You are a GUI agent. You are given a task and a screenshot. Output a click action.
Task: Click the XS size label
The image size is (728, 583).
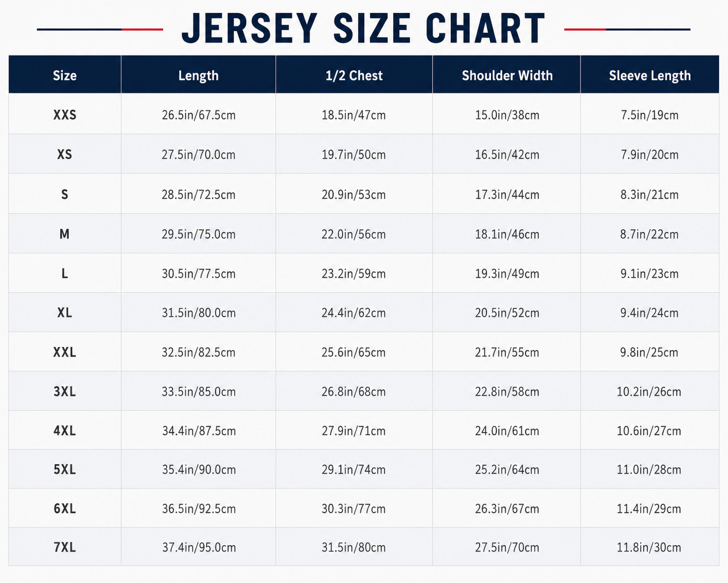coord(65,154)
